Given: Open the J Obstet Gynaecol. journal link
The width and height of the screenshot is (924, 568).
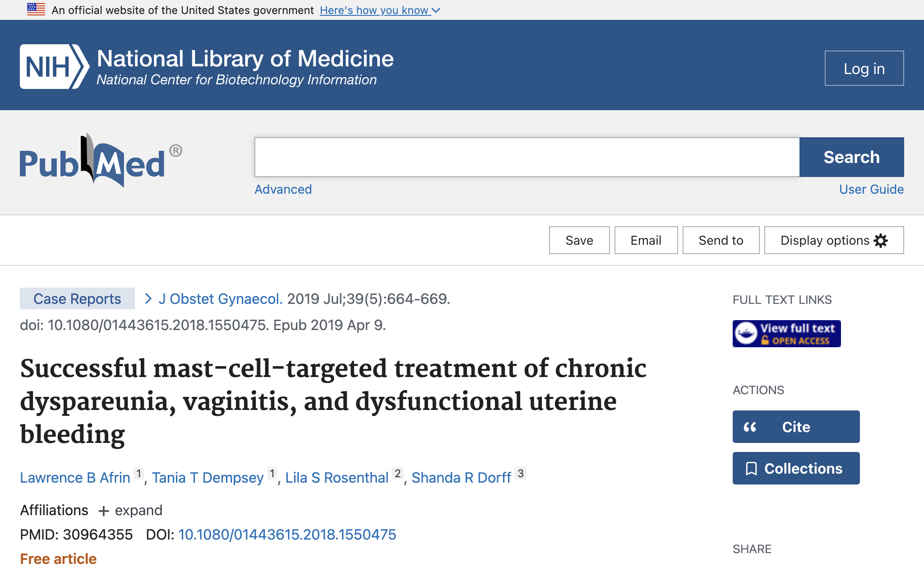Looking at the screenshot, I should (x=221, y=299).
